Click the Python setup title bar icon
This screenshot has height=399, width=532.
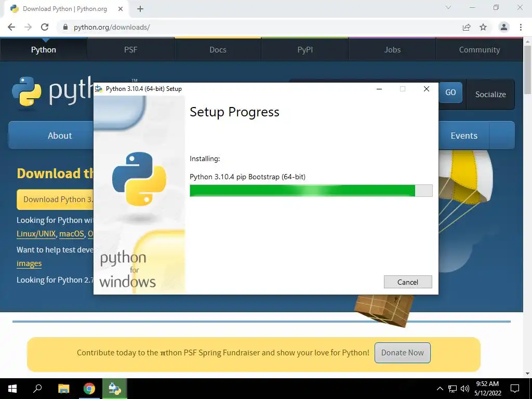coord(99,89)
